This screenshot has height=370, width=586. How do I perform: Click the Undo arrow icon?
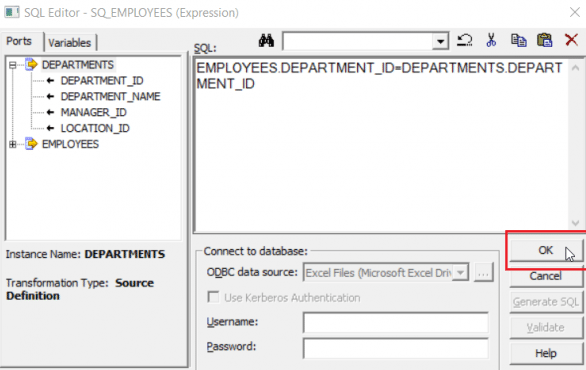465,40
